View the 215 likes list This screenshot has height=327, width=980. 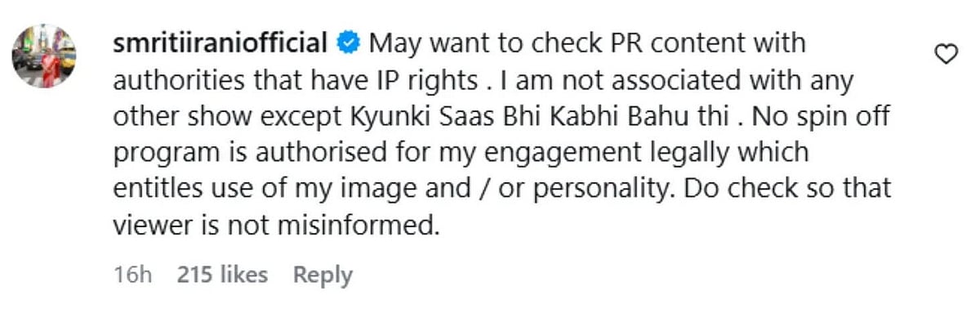(x=222, y=275)
